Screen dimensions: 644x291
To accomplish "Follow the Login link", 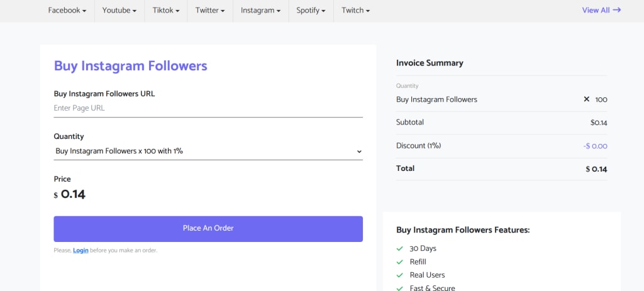I will [80, 250].
